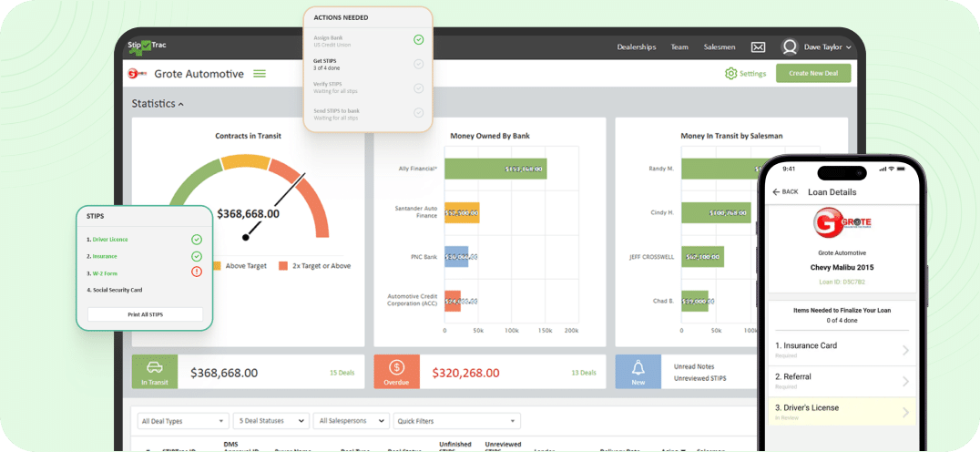Go to the Salesmen menu item
This screenshot has width=980, height=452.
click(x=720, y=47)
